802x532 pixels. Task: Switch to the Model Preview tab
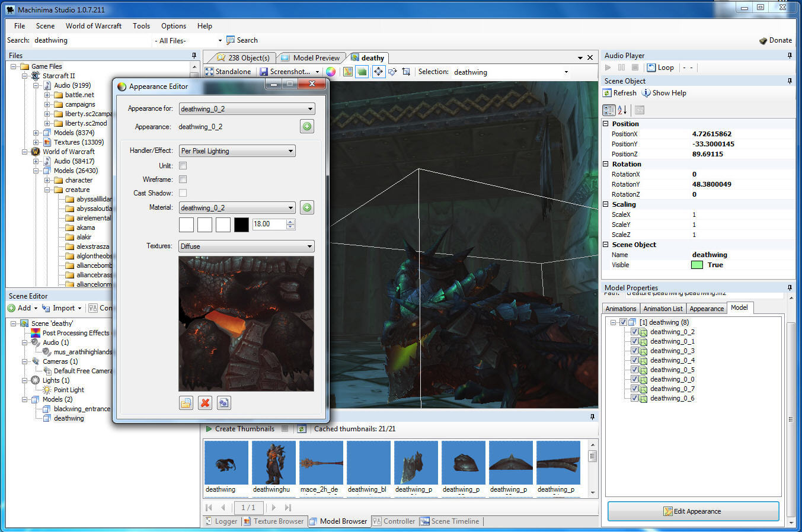point(311,58)
